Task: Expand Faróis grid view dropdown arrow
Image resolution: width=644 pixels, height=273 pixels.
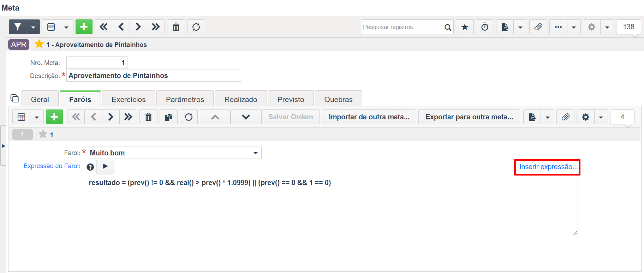Action: pos(37,117)
